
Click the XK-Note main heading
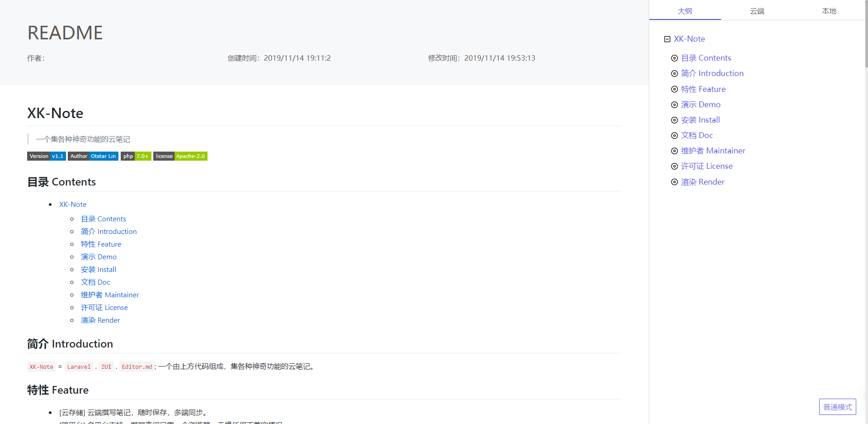pos(55,113)
